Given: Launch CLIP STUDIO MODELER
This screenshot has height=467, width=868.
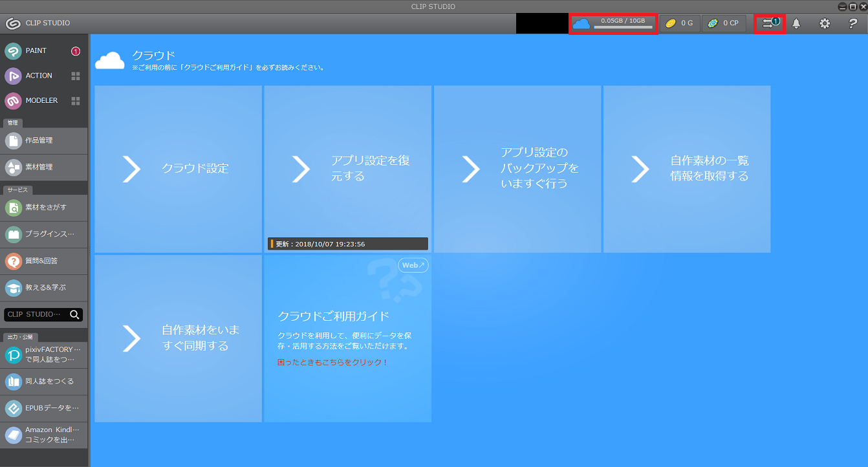Looking at the screenshot, I should pos(36,101).
